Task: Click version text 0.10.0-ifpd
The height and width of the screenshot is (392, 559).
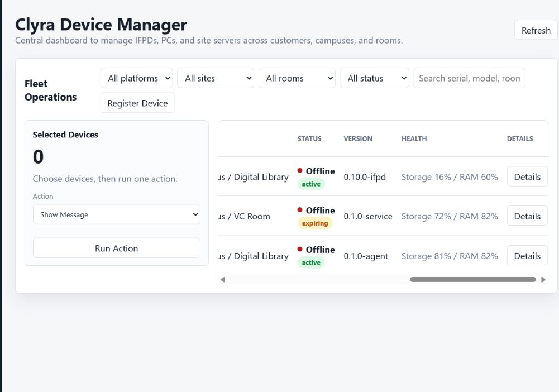Action: pos(365,177)
